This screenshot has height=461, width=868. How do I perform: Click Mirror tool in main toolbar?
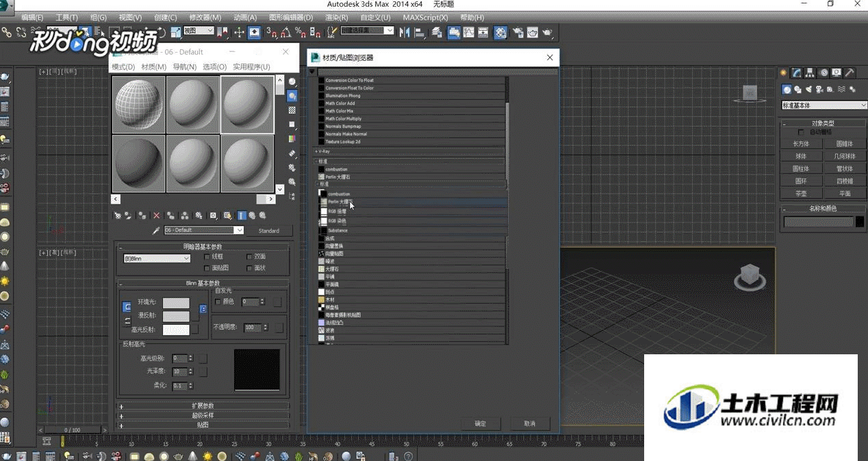coord(404,32)
